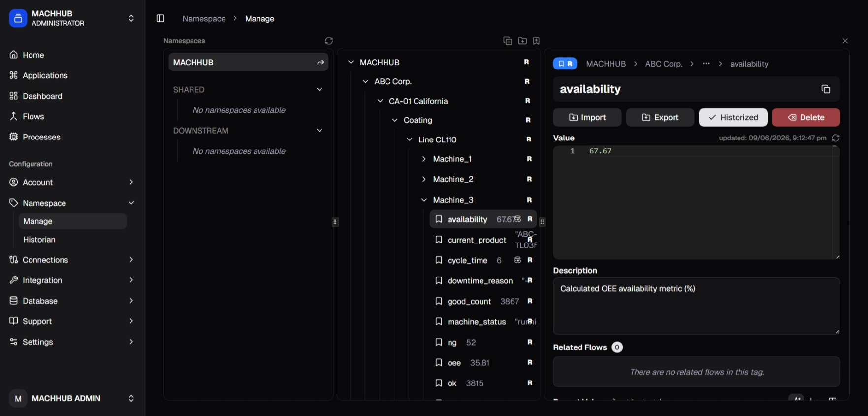Click the panel divider handle beside namespaces
Screen dimensions: 868x416
pos(335,222)
